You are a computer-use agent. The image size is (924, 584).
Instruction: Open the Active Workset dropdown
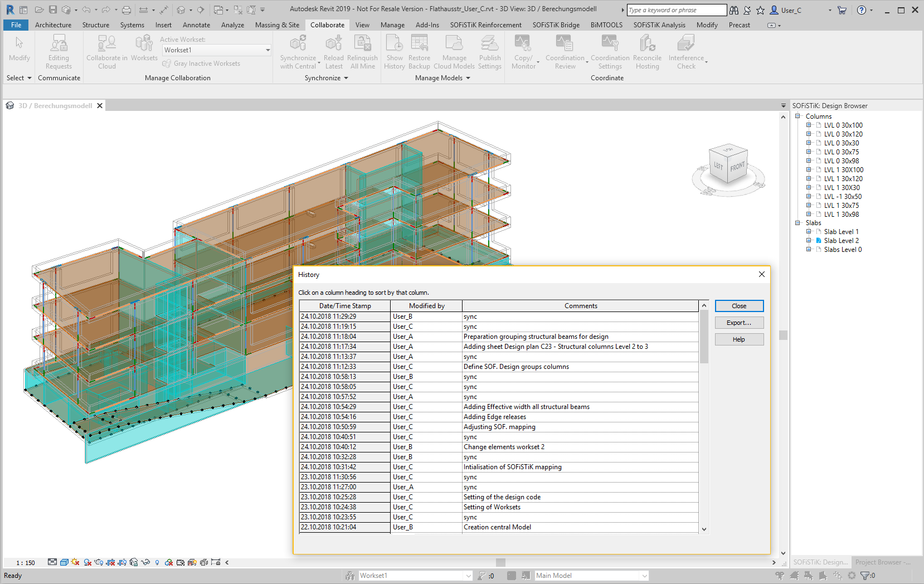click(268, 50)
